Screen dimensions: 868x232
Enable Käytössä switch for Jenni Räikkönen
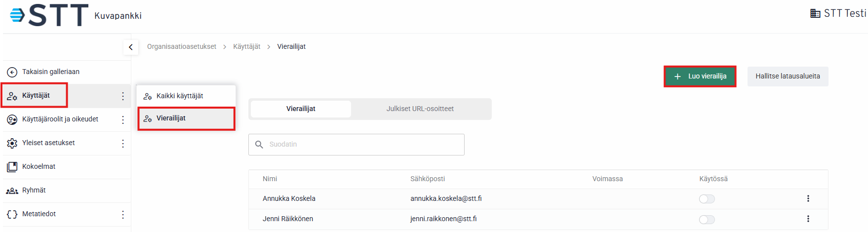click(x=707, y=219)
